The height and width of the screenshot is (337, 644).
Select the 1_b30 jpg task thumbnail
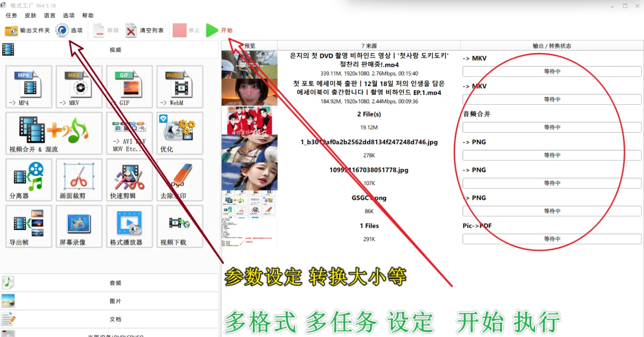click(249, 148)
